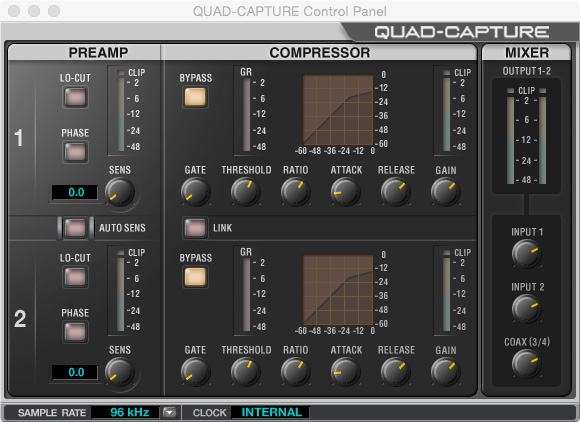Click channel 2 compressor GAIN knob

pyautogui.click(x=445, y=372)
